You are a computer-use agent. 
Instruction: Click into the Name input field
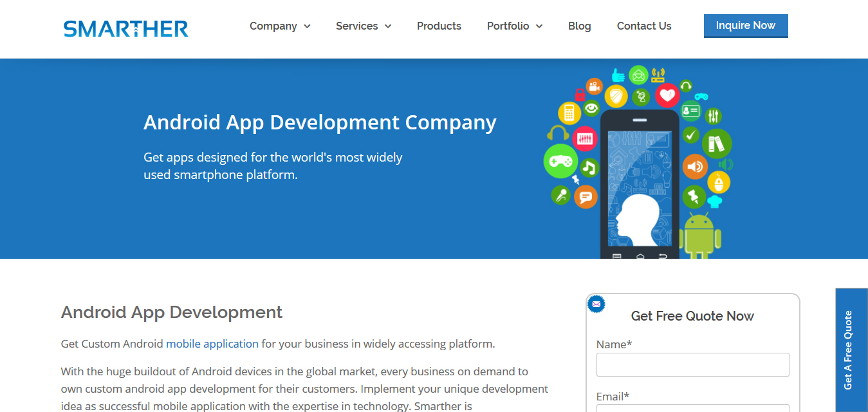coord(692,364)
